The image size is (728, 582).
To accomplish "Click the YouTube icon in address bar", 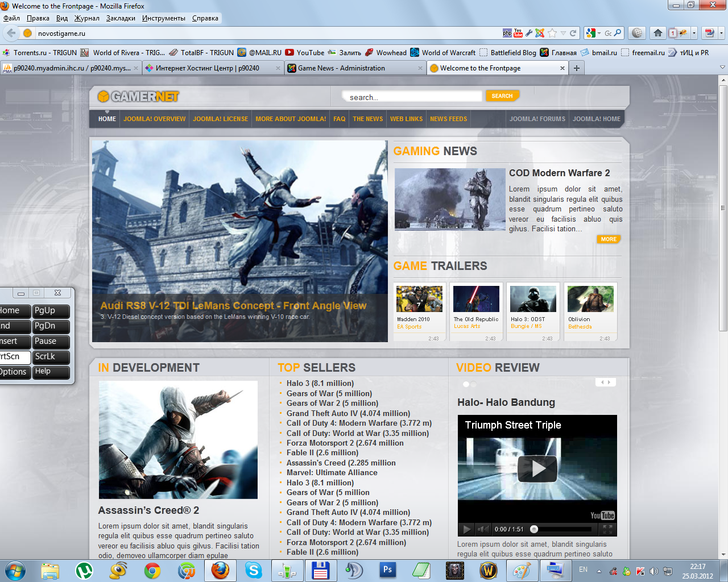I will (x=518, y=33).
